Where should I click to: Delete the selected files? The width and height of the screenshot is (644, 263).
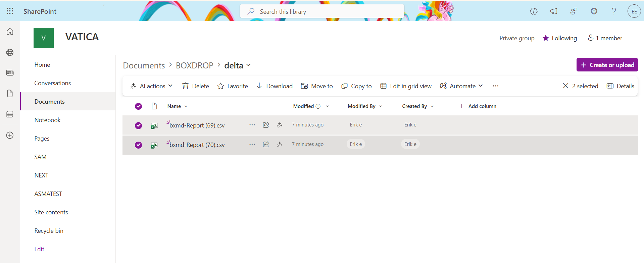(x=196, y=86)
